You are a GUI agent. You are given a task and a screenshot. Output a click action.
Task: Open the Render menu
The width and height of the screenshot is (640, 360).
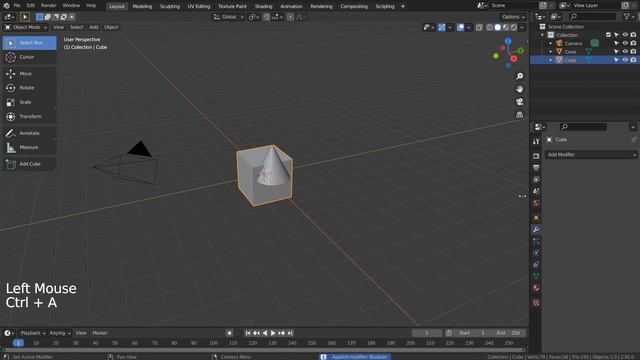(49, 6)
